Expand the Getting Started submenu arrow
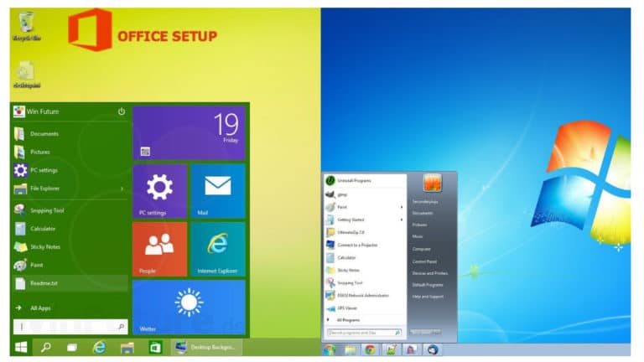Screen dimensions: 644x362 coord(402,219)
